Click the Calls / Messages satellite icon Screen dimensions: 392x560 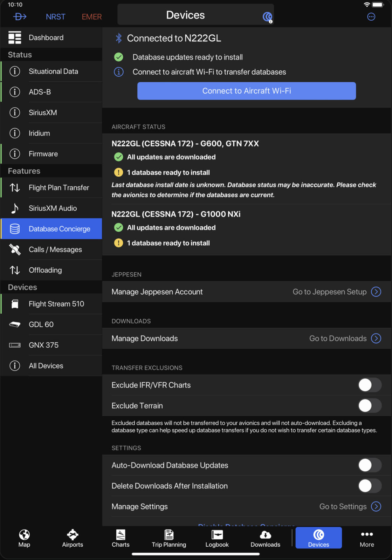pyautogui.click(x=15, y=250)
